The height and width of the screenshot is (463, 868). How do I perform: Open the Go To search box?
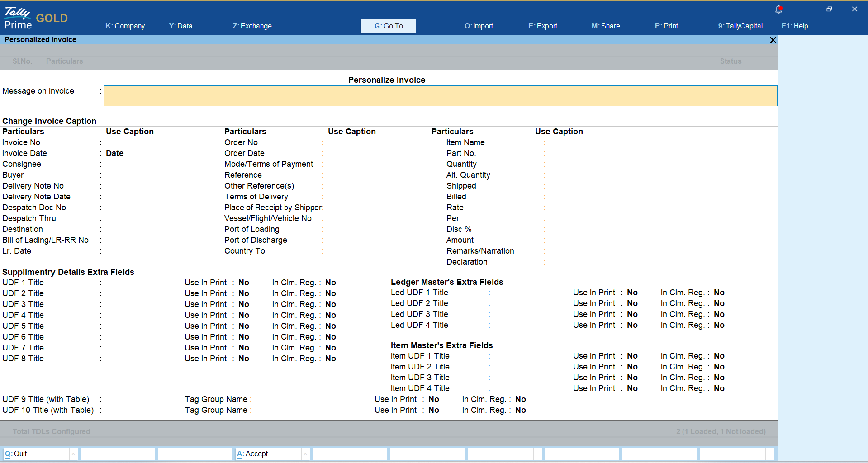point(388,26)
